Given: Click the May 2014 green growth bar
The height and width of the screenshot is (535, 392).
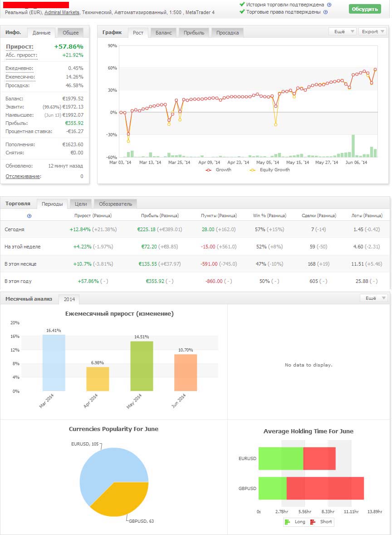Looking at the screenshot, I should [142, 366].
